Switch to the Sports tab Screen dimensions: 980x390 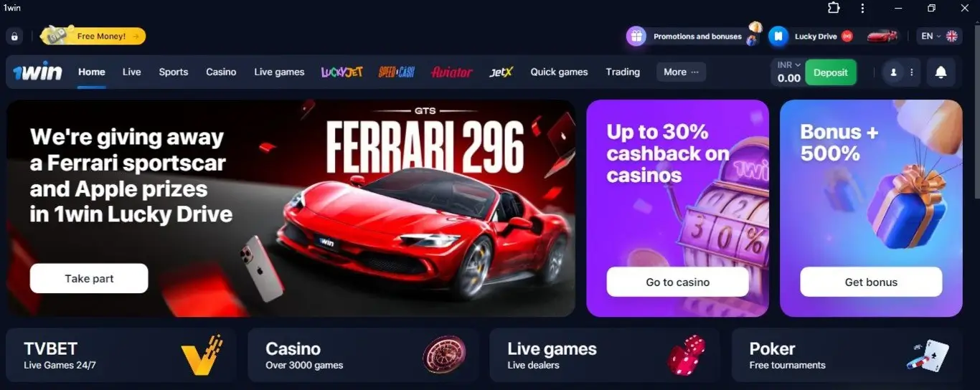point(174,72)
